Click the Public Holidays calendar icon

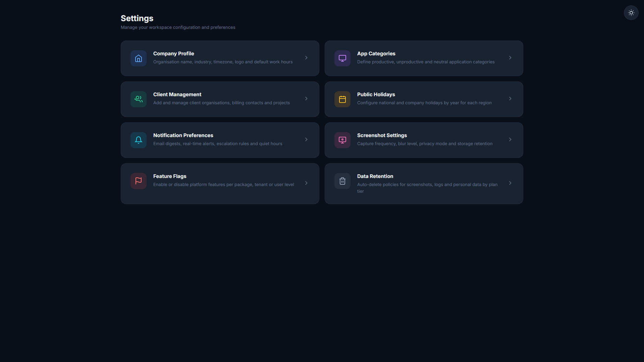pyautogui.click(x=342, y=99)
